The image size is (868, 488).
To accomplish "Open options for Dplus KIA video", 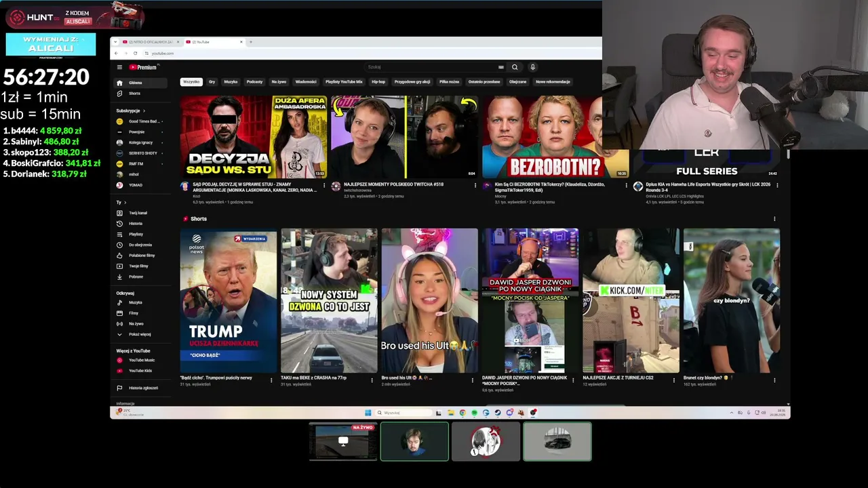I will [776, 185].
